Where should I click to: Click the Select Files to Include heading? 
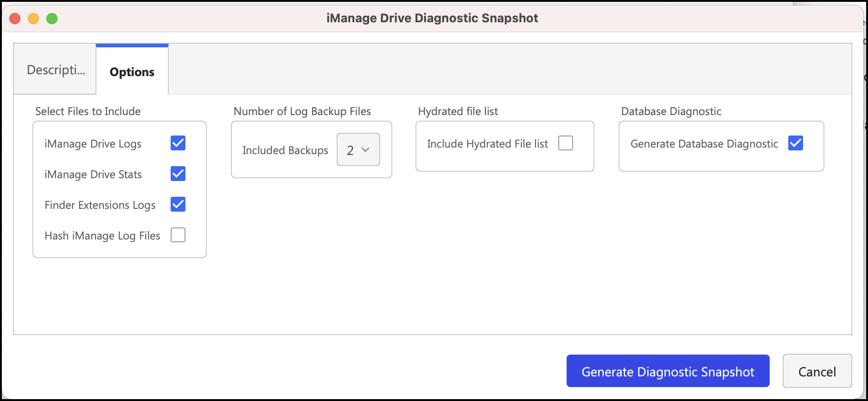88,111
